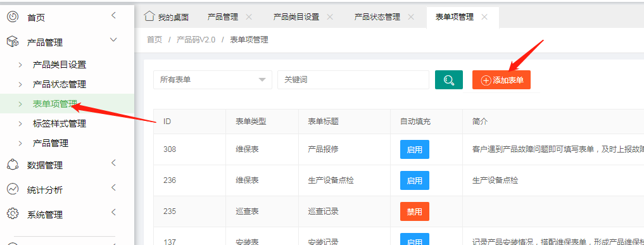Viewport: 644px width, 245px height.
Task: Close the 表单项管理 tab
Action: 484,17
